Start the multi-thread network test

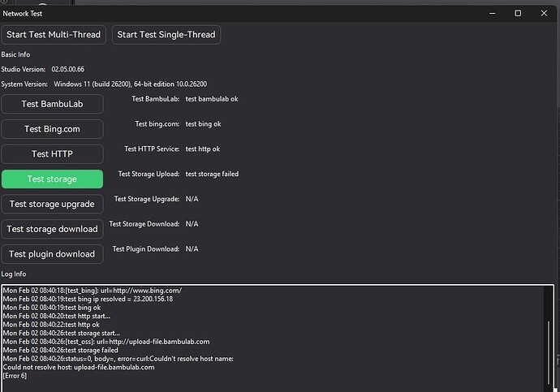[x=54, y=35]
